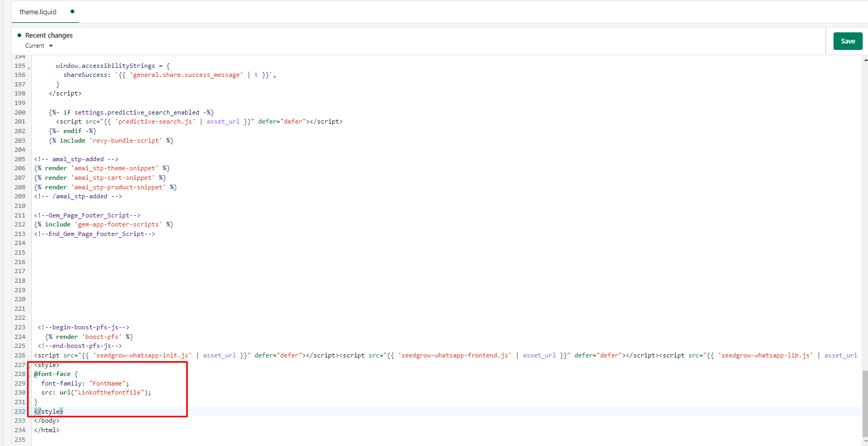
Task: Click the scrollbar down arrow at bottom
Action: tap(865, 441)
